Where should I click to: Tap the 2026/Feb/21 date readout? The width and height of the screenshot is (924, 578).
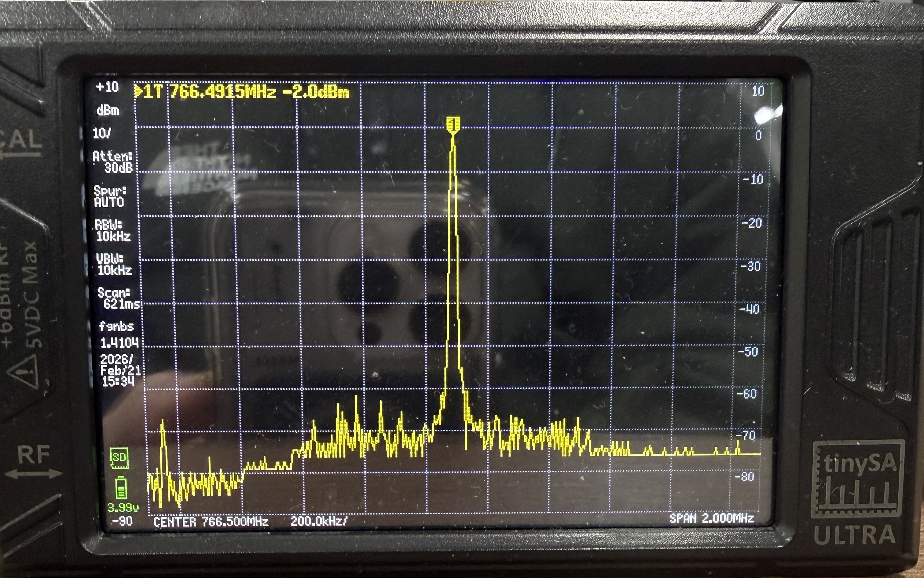pos(120,365)
